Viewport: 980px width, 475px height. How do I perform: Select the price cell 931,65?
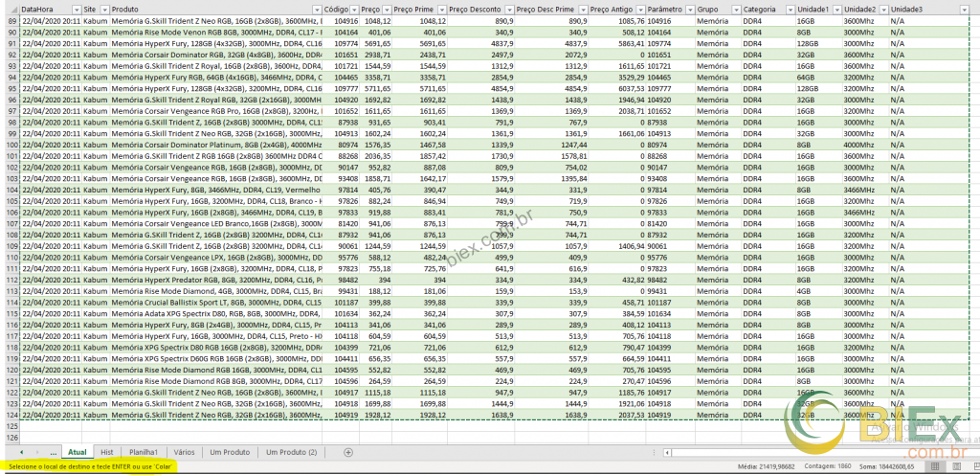point(377,123)
